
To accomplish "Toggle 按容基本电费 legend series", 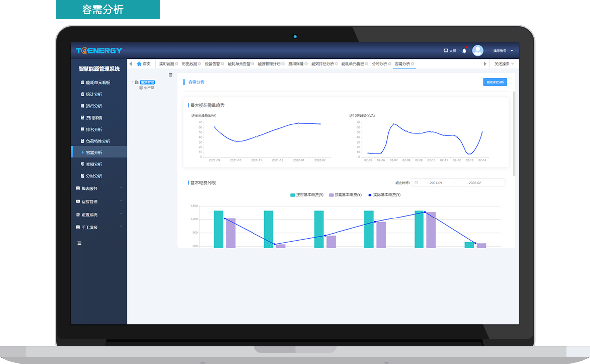I will 307,195.
